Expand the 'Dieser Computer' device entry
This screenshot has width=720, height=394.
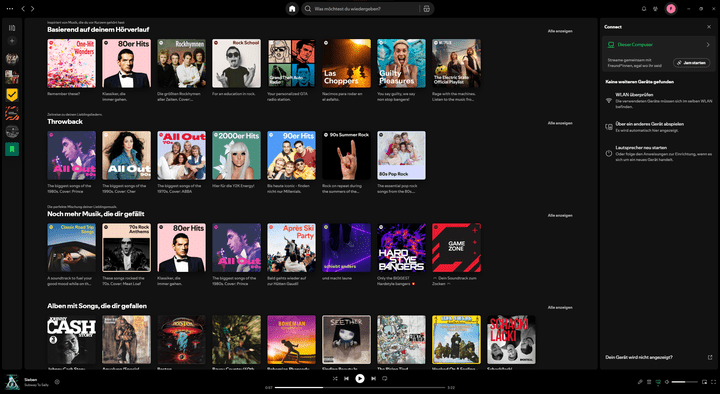click(x=658, y=45)
